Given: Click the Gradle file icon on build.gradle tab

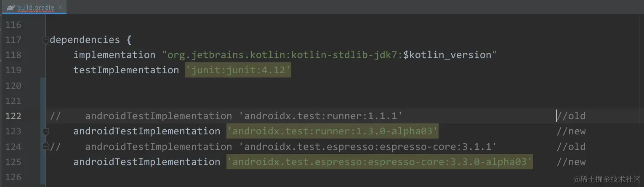Looking at the screenshot, I should click(11, 7).
